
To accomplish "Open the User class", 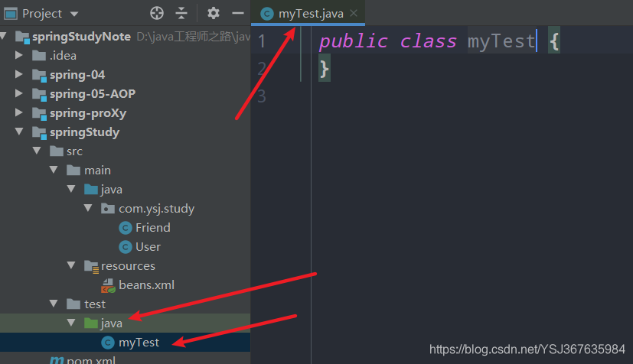I will point(148,247).
